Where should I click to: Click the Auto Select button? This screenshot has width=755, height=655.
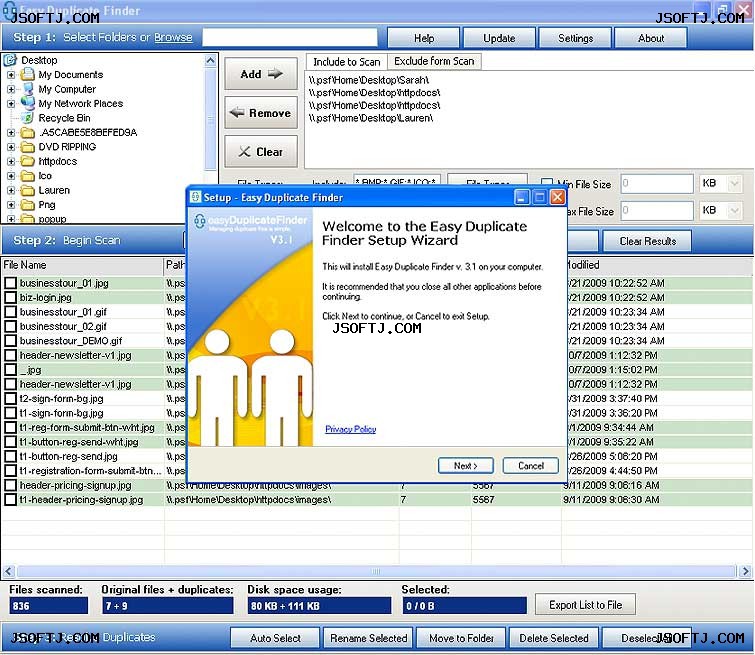pos(275,638)
